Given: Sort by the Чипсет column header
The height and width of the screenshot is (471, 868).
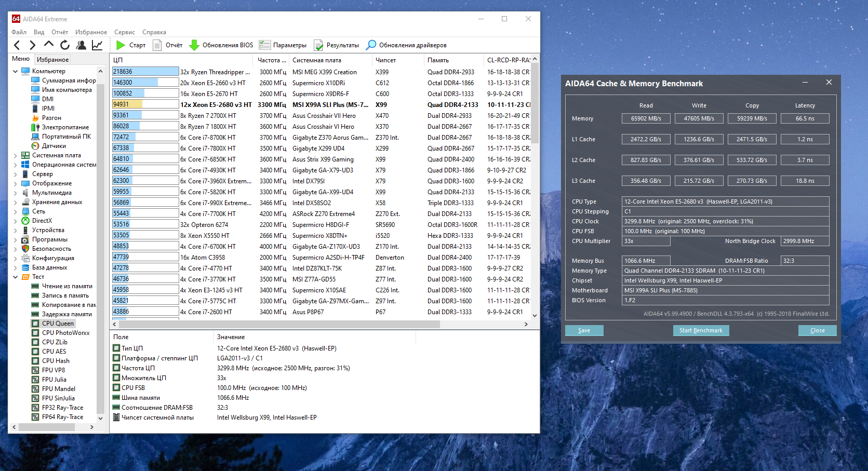Looking at the screenshot, I should (x=398, y=60).
